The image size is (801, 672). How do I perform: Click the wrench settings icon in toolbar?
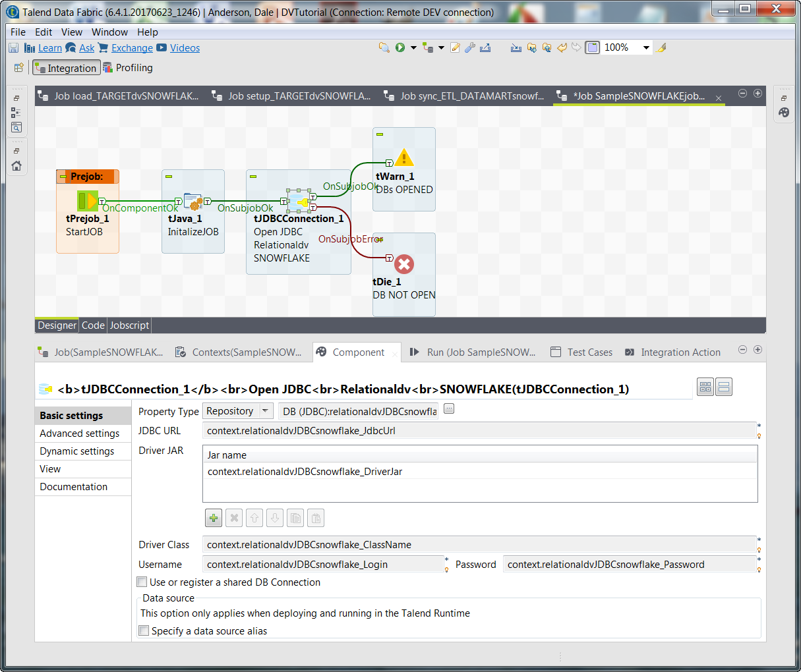[x=470, y=47]
